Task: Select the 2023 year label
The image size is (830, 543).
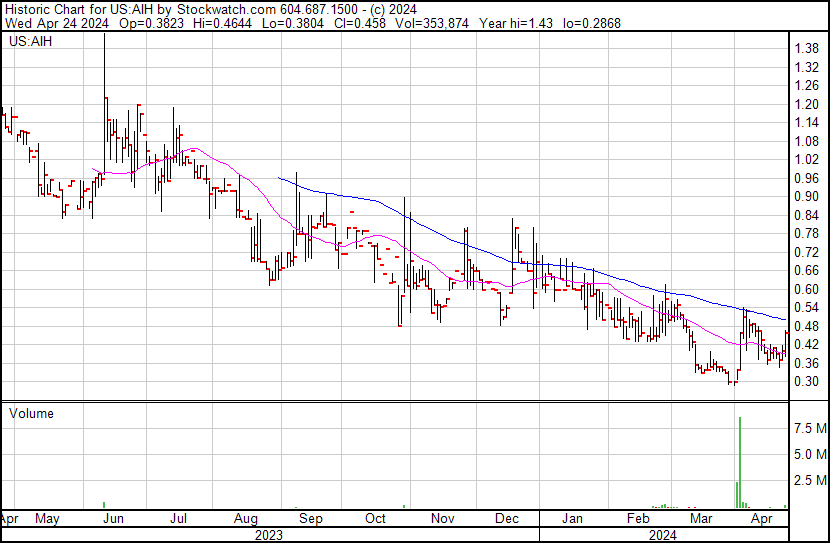Action: 269,535
